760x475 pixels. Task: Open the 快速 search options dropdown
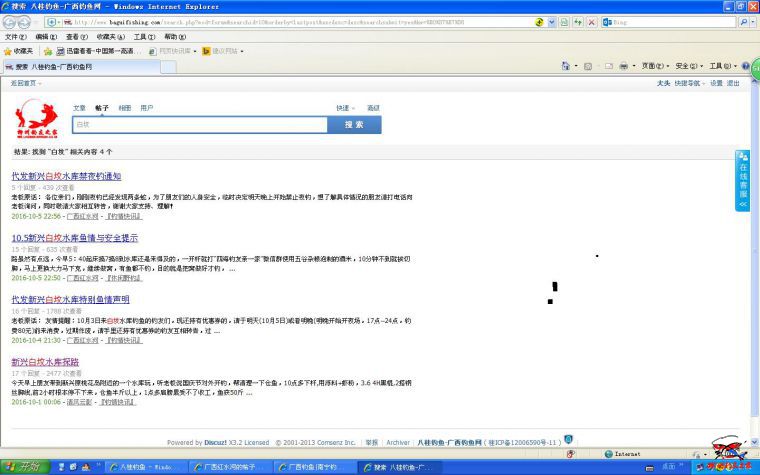[x=346, y=108]
